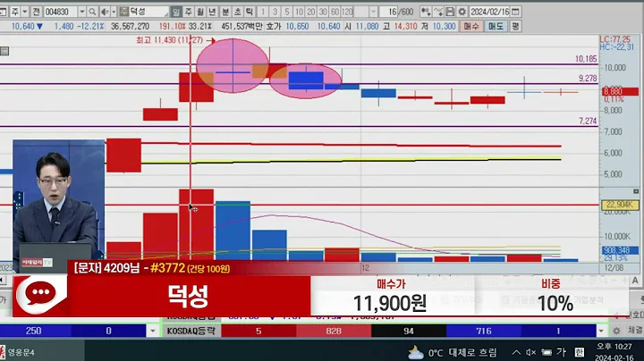Click the settings gear next to 체결
This screenshot has width=644, height=361.
tap(616, 331)
